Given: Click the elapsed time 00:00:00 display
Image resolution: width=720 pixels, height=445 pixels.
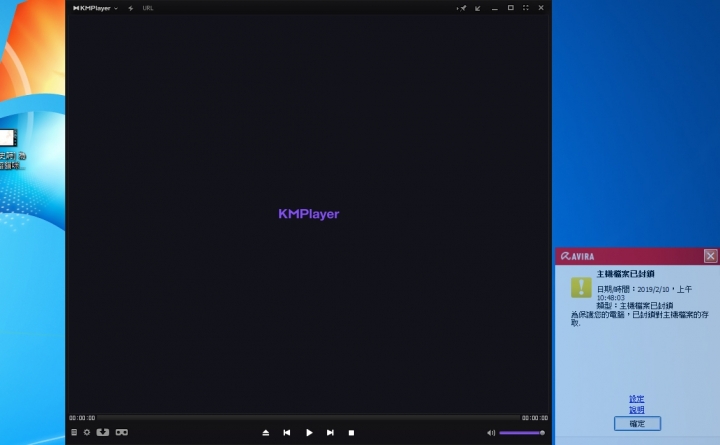Looking at the screenshot, I should point(82,418).
